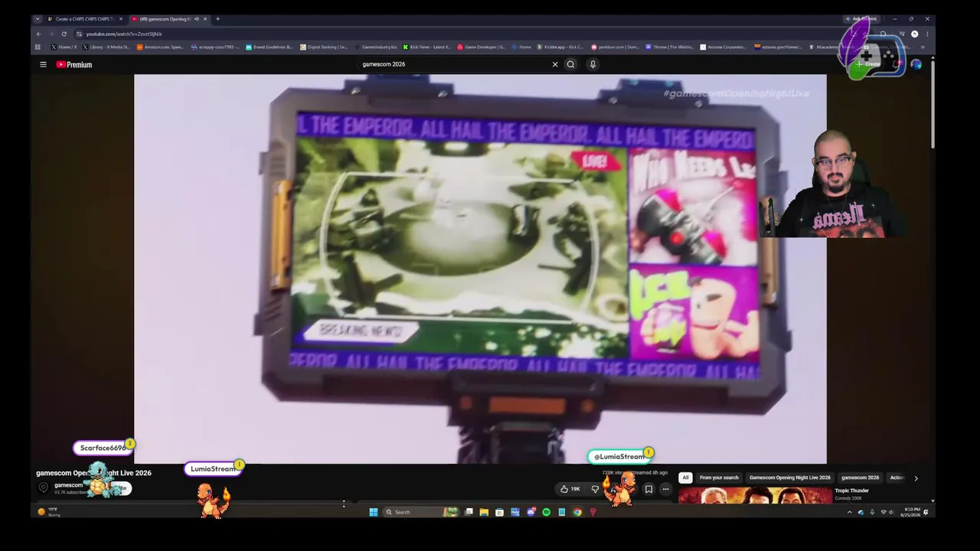The image size is (980, 551).
Task: Show hidden system tray icons
Action: [x=849, y=512]
